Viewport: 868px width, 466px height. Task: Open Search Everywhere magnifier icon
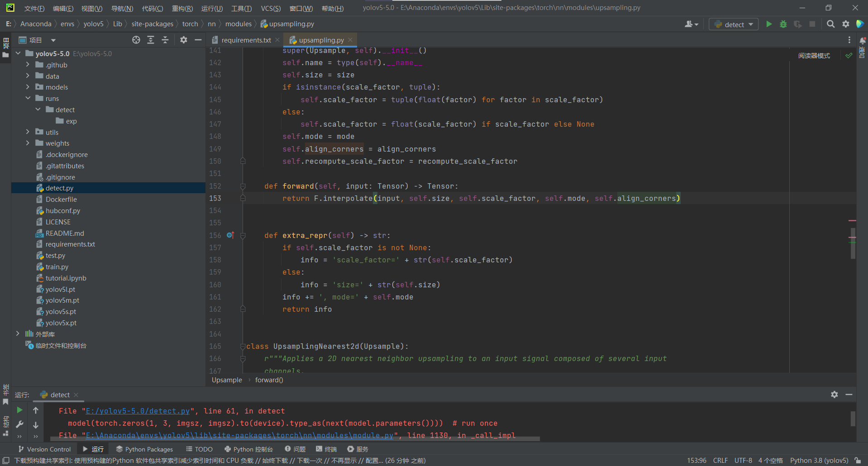pyautogui.click(x=831, y=24)
